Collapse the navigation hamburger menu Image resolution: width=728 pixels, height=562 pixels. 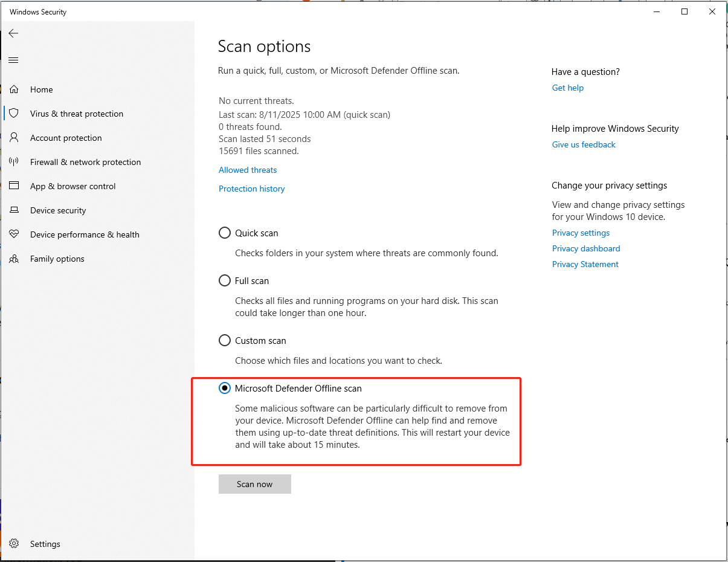pos(13,60)
